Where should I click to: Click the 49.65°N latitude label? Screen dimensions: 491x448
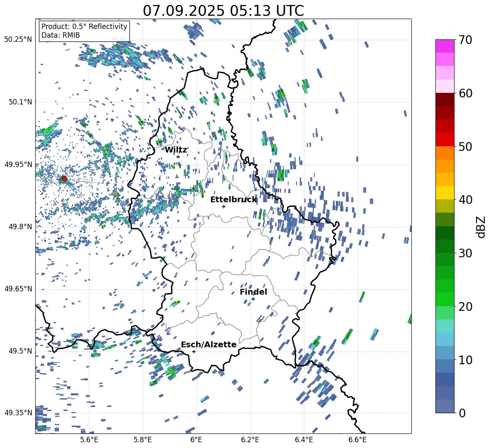[x=19, y=289]
